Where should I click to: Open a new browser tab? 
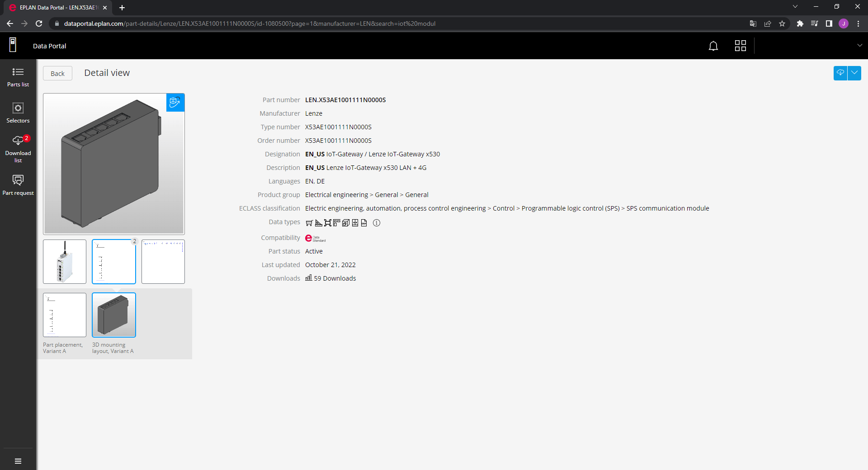[x=122, y=8]
